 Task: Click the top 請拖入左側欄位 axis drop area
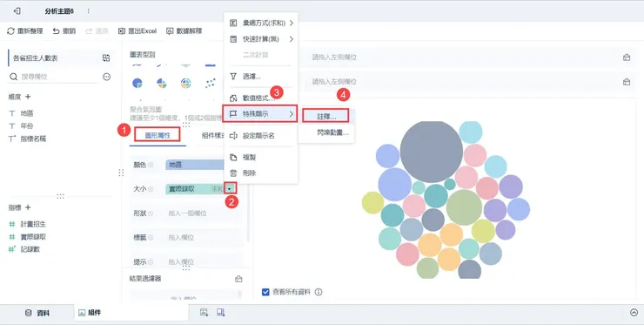pos(460,58)
